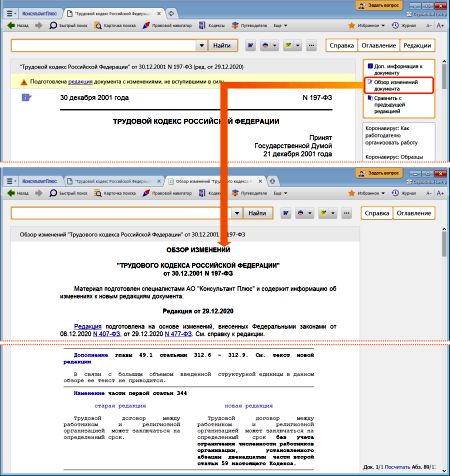Open Быстрый поиск in upper window

[68, 25]
